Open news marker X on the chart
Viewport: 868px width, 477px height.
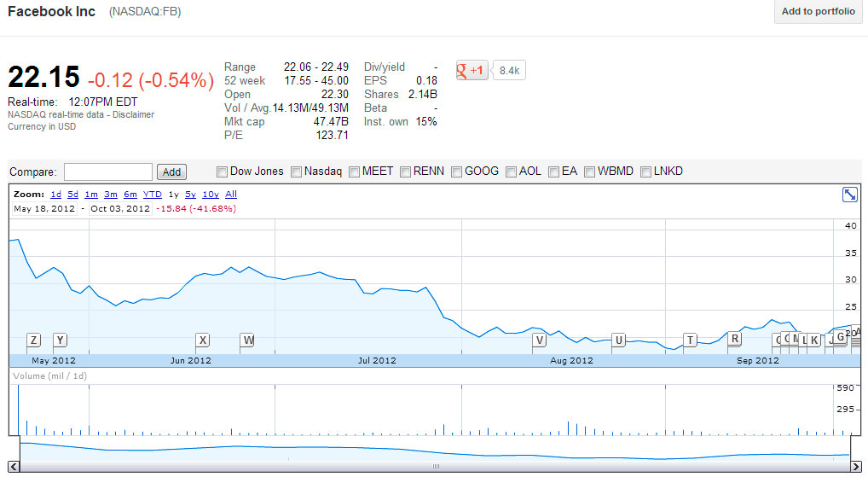(x=203, y=340)
